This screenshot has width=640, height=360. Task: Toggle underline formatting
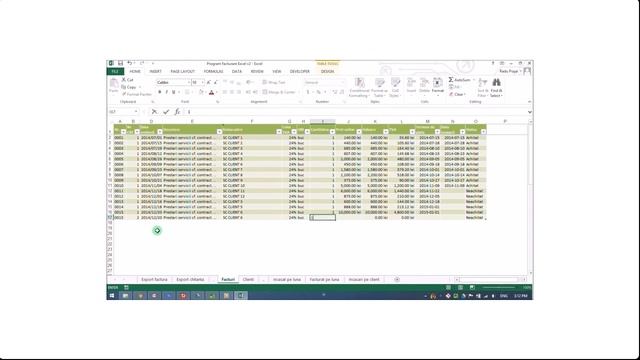coord(173,92)
